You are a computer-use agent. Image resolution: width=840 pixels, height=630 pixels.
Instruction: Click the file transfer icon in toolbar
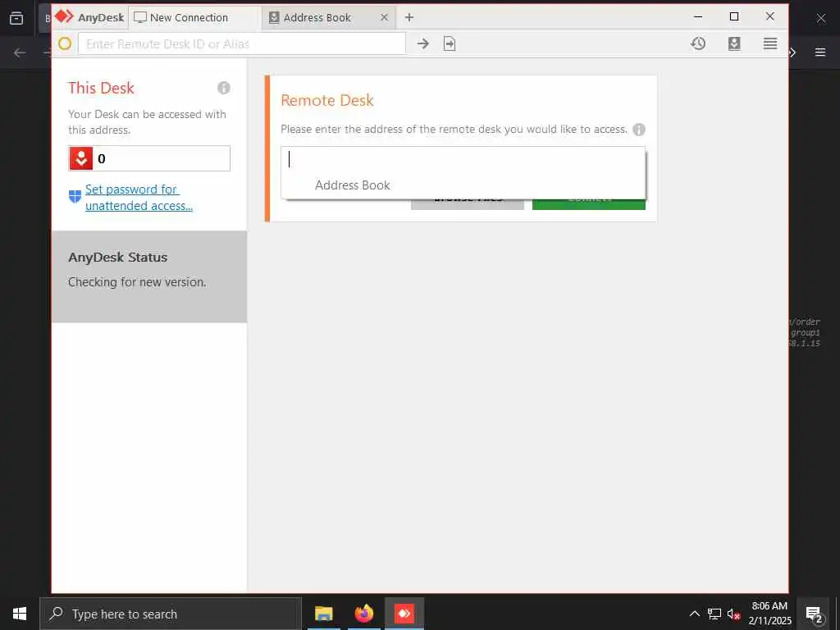[450, 43]
